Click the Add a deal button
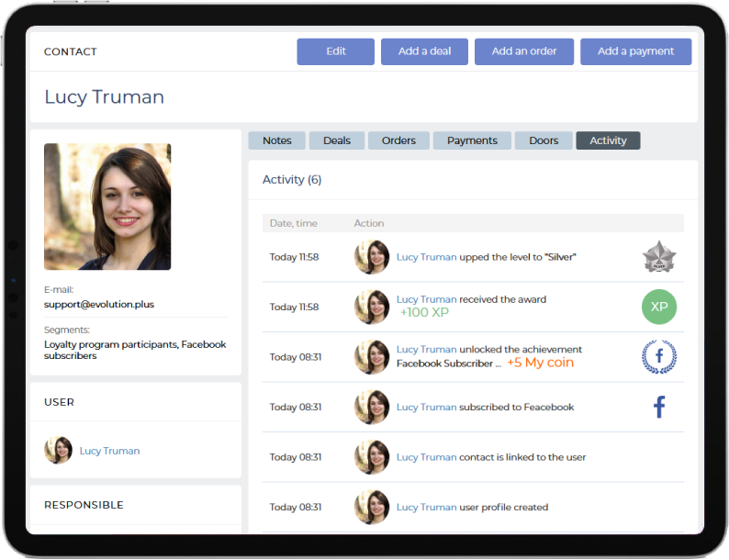 click(424, 51)
